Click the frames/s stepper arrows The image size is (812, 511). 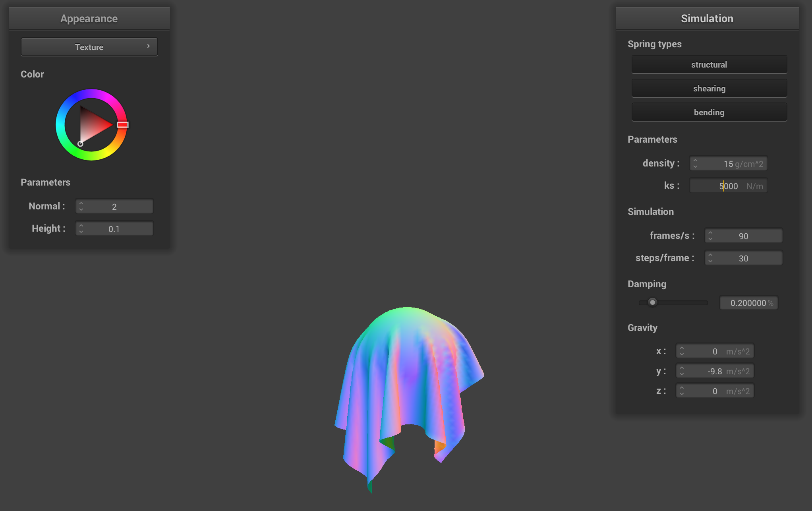[x=710, y=236]
